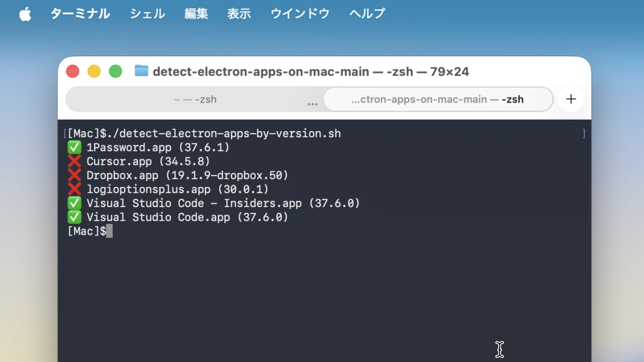This screenshot has width=644, height=362.
Task: Click checkmark beside Visual Studio Code – Insiders.app
Action: tap(74, 203)
